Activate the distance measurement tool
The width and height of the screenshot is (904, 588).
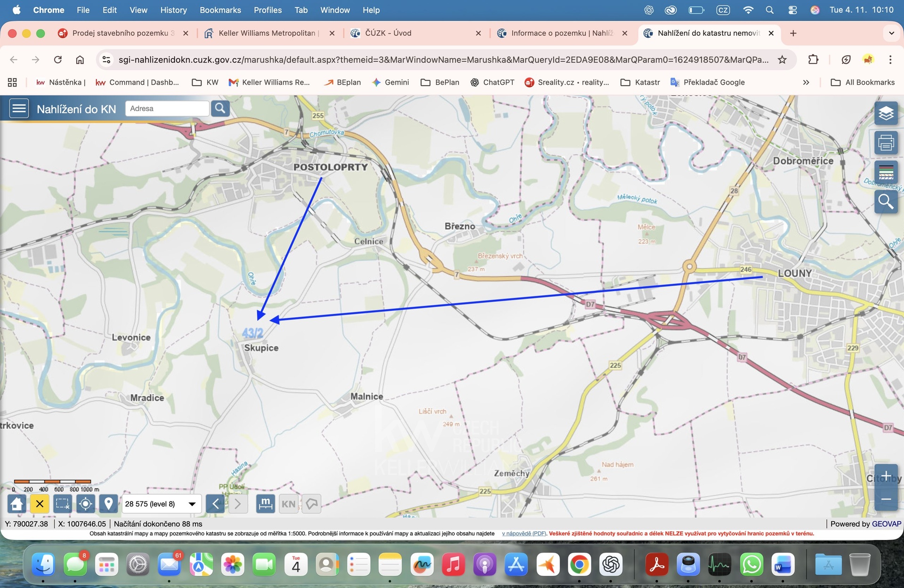tap(265, 504)
